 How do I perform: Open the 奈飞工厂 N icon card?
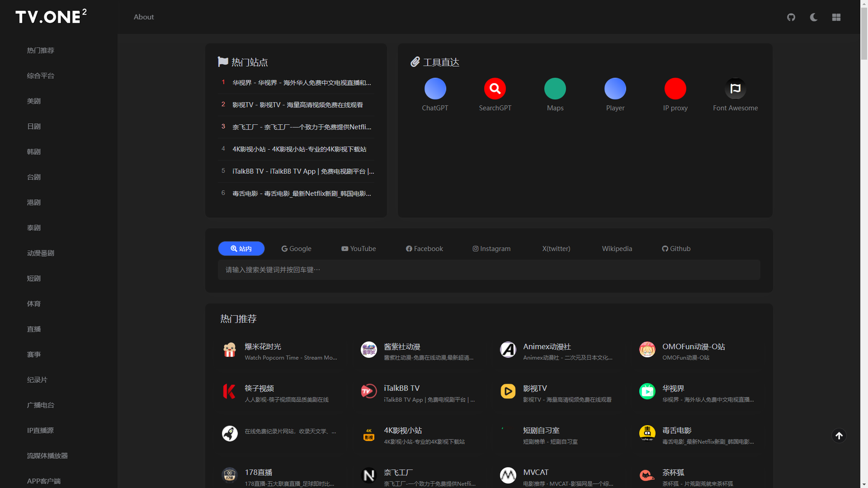369,476
